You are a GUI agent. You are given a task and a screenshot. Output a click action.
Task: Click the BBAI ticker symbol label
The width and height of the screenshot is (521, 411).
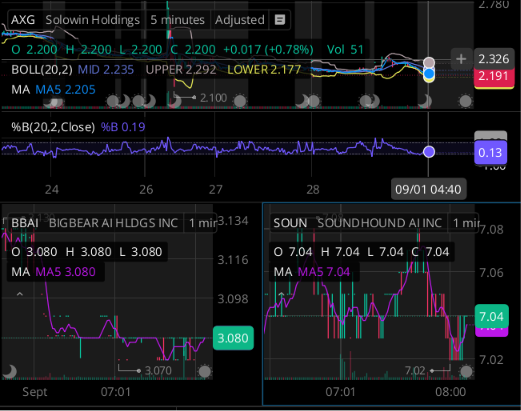25,223
